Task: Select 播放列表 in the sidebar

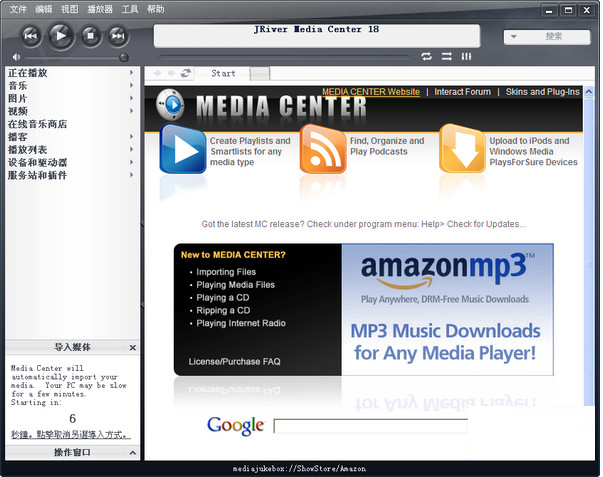Action: [x=28, y=149]
